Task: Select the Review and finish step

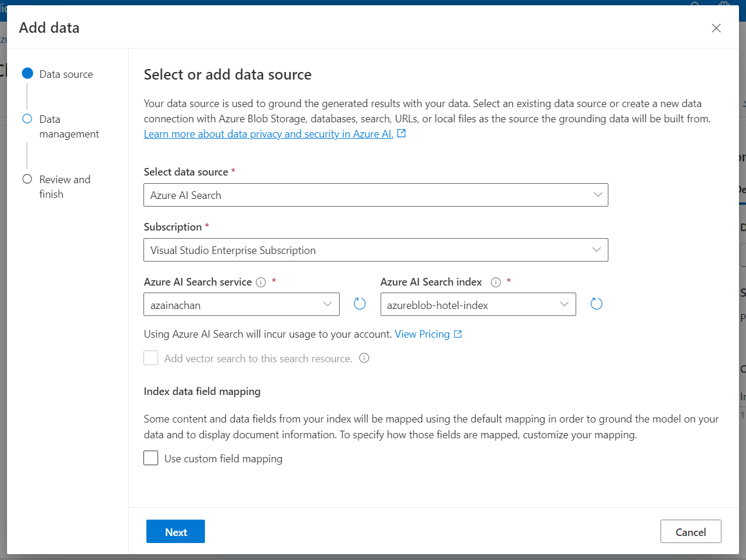Action: tap(64, 187)
